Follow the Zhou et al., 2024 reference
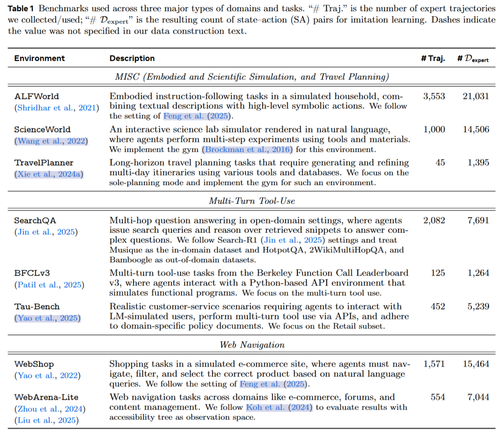This screenshot has width=504, height=434. pos(50,408)
